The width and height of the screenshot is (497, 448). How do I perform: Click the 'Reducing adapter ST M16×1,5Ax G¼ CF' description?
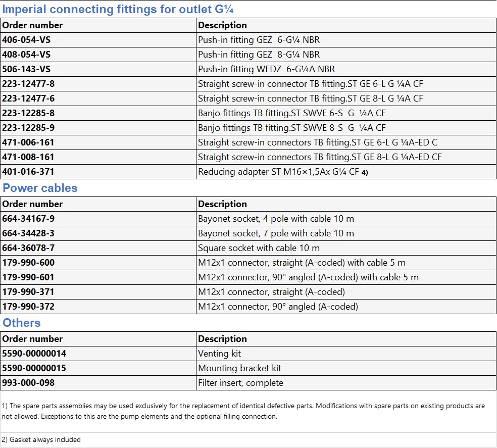(278, 172)
